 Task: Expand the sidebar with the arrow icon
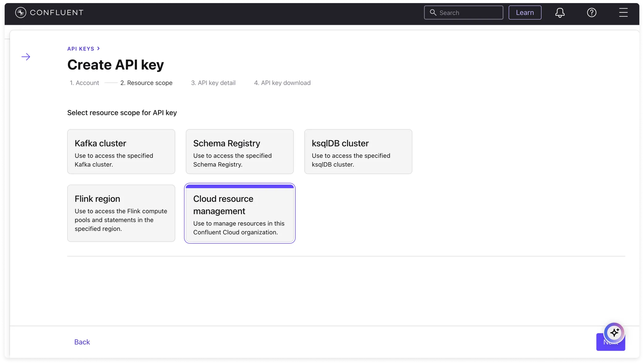click(26, 57)
